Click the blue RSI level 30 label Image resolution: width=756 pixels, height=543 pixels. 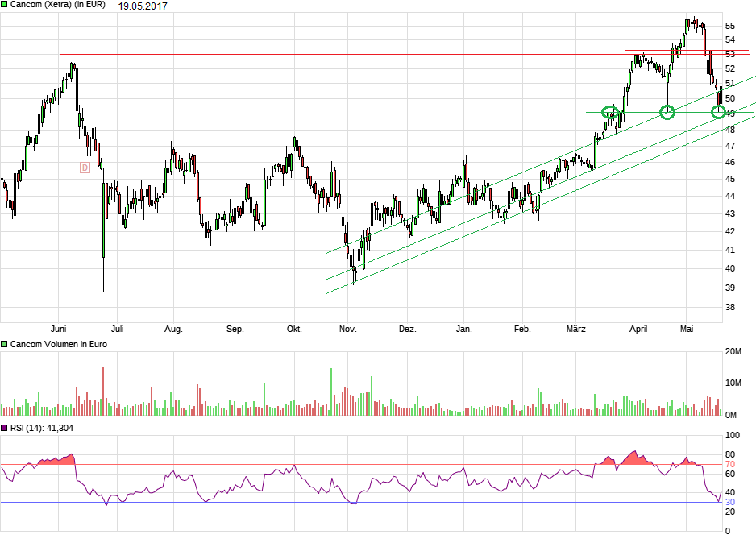tap(730, 503)
